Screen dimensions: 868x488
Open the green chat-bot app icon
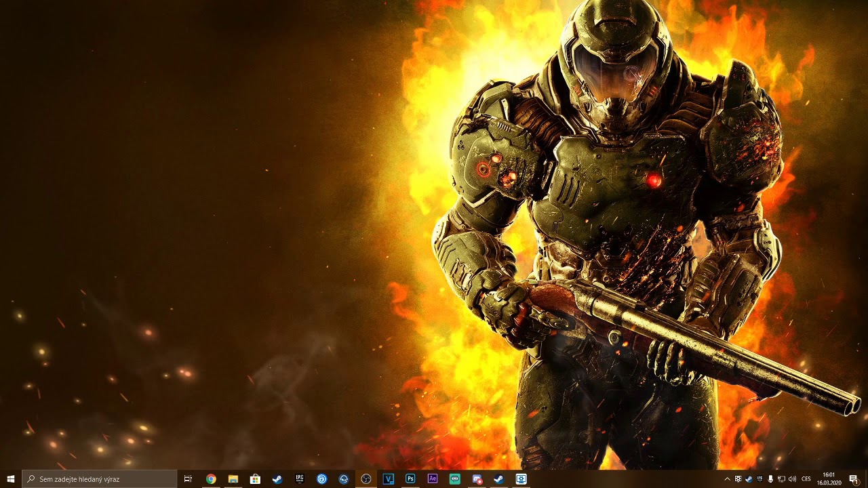tap(455, 479)
